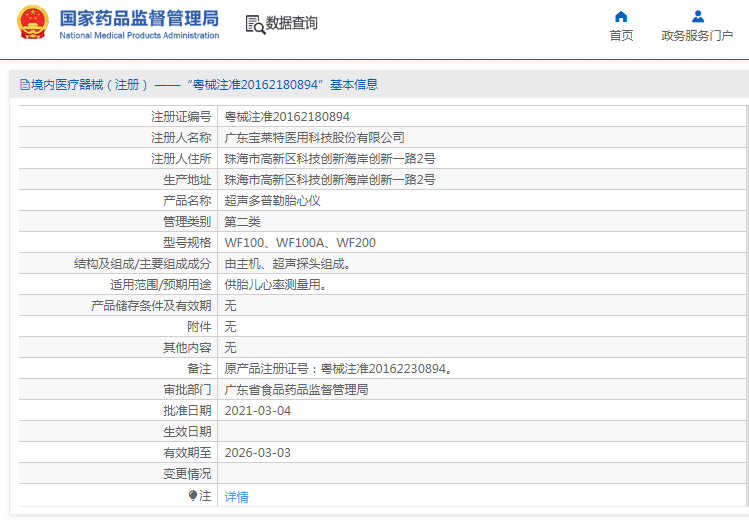This screenshot has width=749, height=524.
Task: Open 政务服务门户 portal link
Action: 697,35
